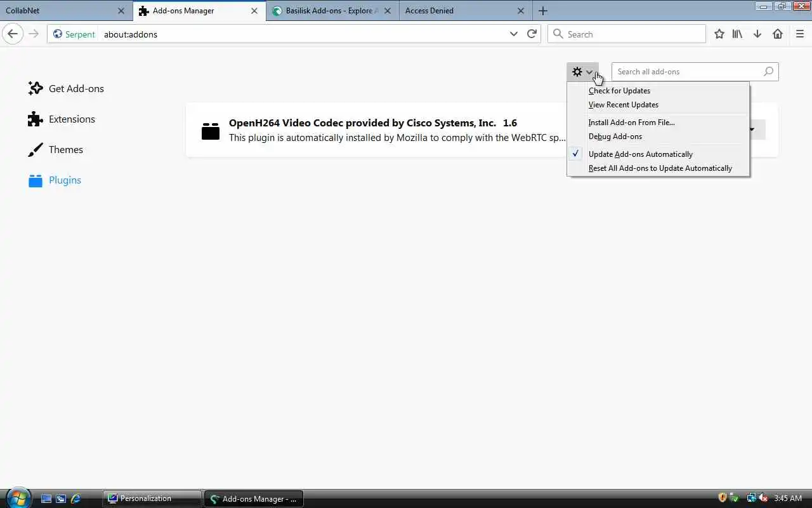The height and width of the screenshot is (508, 812).
Task: Go to the home page icon
Action: (778, 34)
